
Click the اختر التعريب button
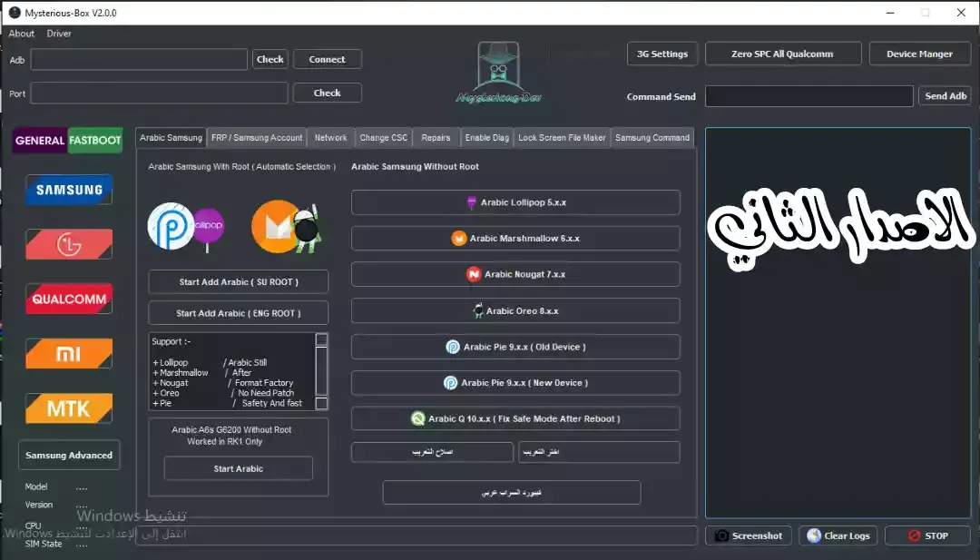click(x=599, y=452)
